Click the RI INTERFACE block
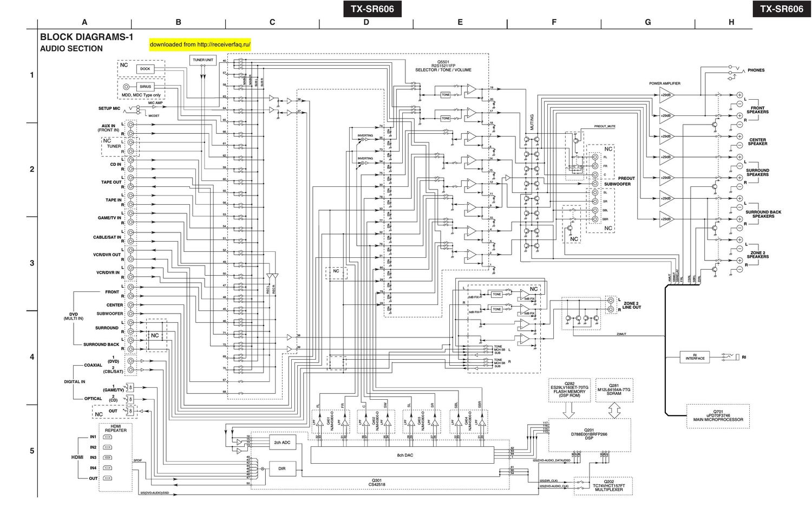 click(x=695, y=357)
